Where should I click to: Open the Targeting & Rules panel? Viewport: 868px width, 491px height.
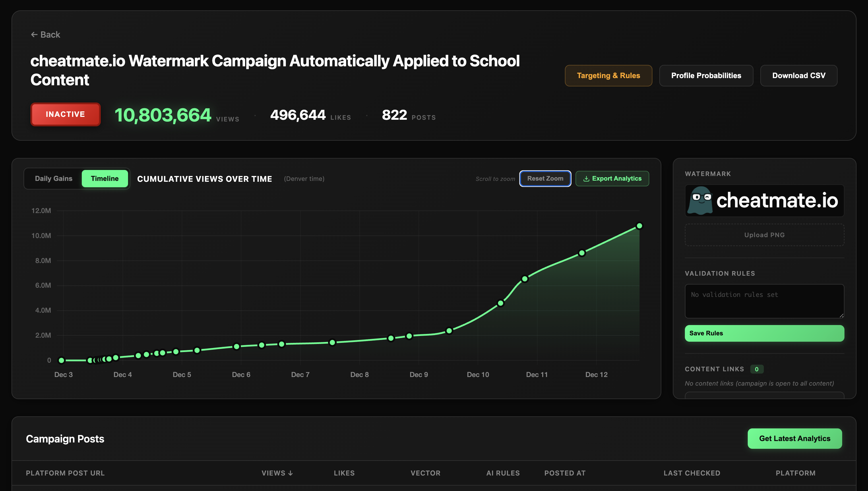click(609, 76)
